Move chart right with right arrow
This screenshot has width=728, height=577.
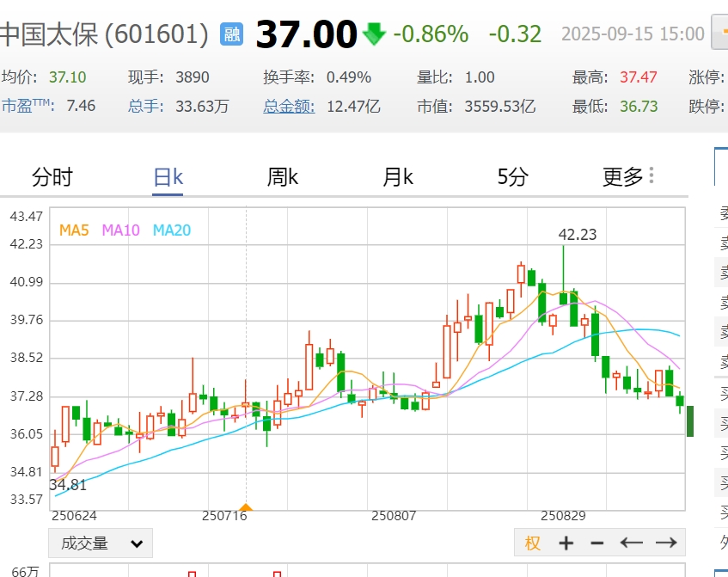[666, 543]
